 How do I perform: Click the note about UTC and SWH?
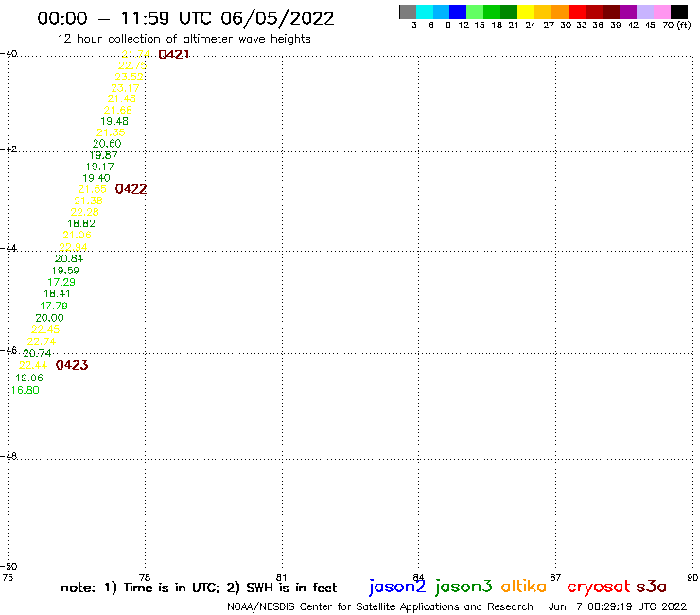click(x=199, y=588)
